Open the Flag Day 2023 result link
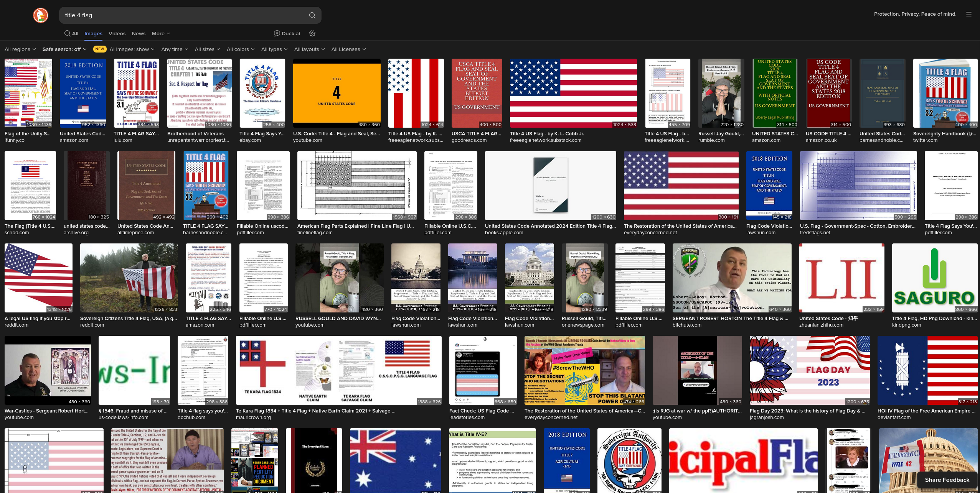 coord(807,411)
